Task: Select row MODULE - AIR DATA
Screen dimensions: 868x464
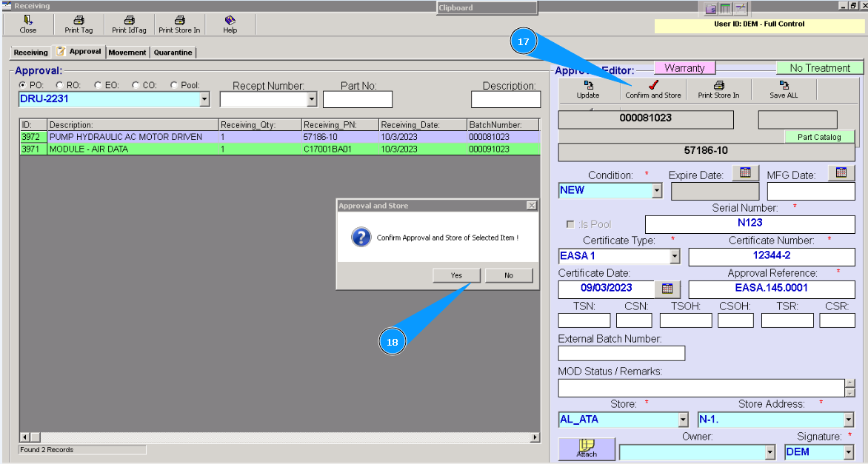Action: point(279,149)
